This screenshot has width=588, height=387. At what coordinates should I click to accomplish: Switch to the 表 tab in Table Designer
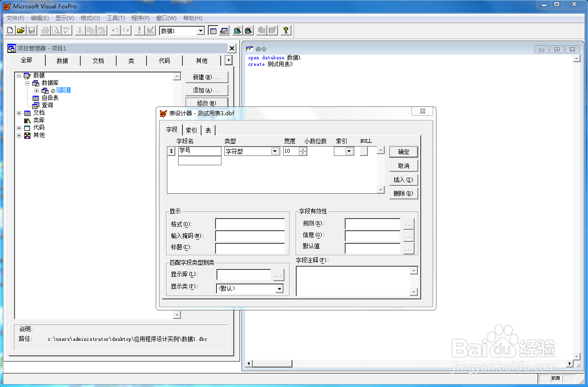pyautogui.click(x=208, y=130)
